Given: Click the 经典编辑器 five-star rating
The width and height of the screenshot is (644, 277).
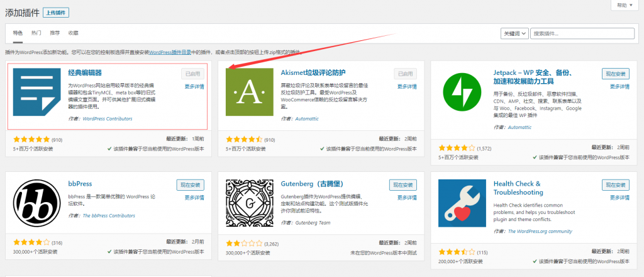Looking at the screenshot, I should 31,139.
